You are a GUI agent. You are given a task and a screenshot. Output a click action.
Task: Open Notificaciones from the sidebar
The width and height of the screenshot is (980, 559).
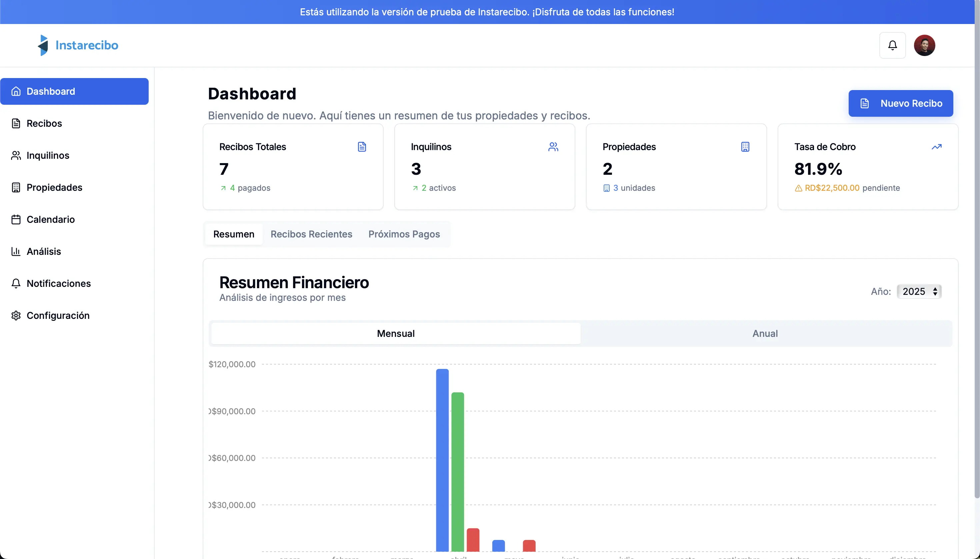(x=74, y=284)
